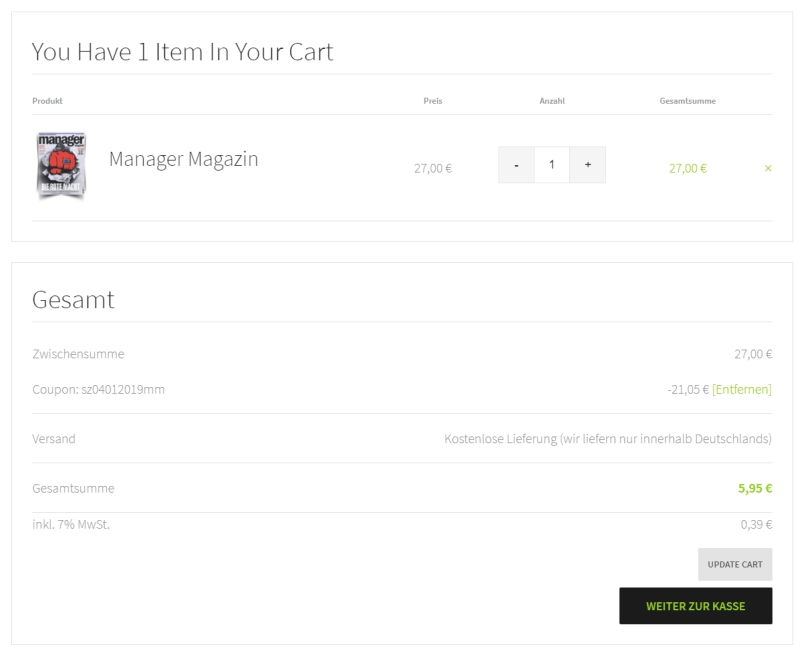Select the green 27,00 € line total
Screen dimensions: 800x659
tap(687, 168)
